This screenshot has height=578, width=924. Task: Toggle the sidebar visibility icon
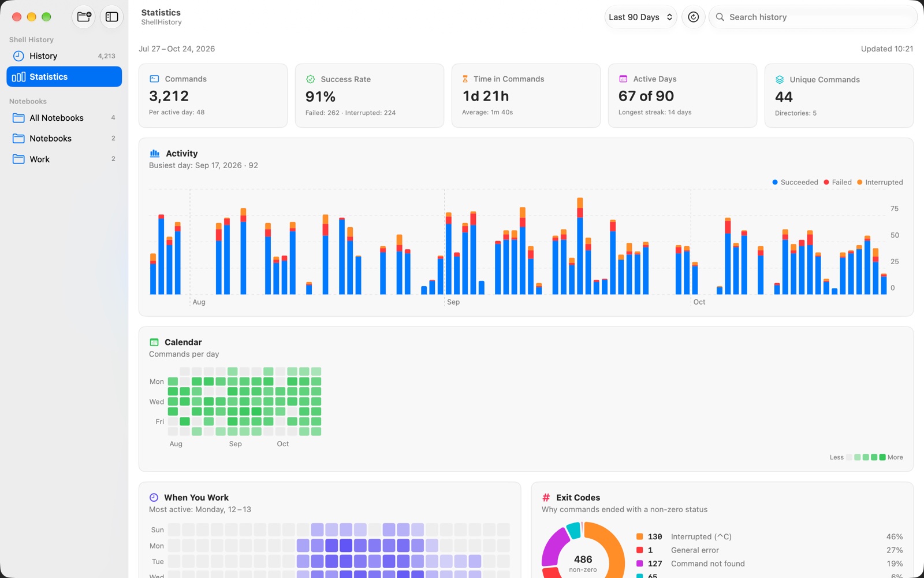(x=112, y=17)
